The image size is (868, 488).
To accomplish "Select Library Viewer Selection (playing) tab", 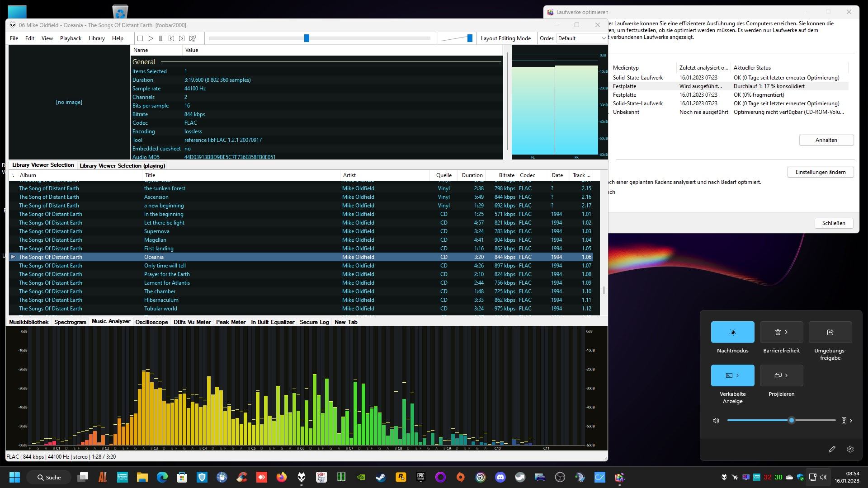I will point(123,166).
